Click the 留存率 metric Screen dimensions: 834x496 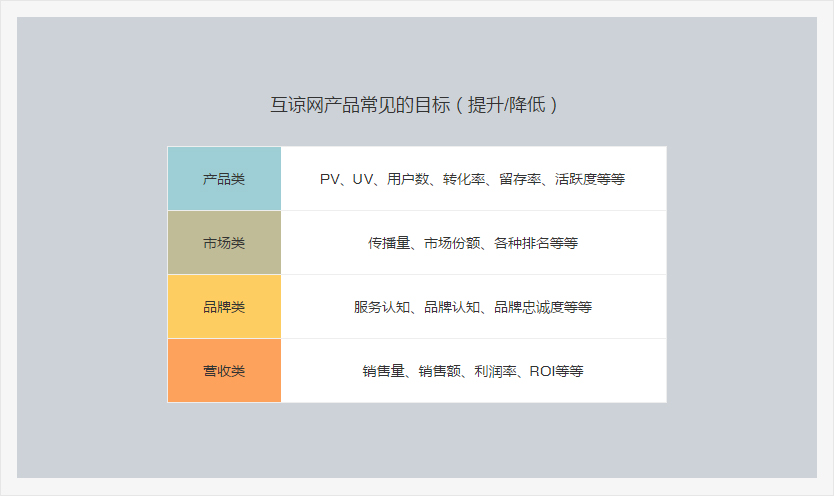pyautogui.click(x=519, y=179)
